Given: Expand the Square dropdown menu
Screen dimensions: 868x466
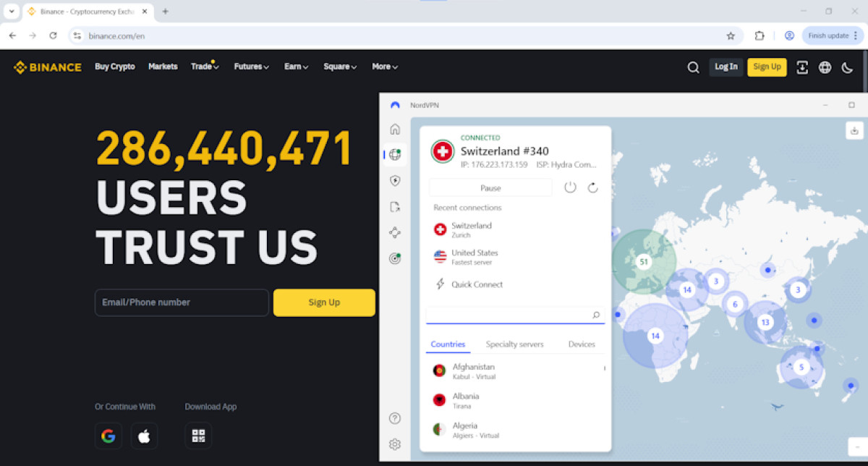Looking at the screenshot, I should point(341,67).
